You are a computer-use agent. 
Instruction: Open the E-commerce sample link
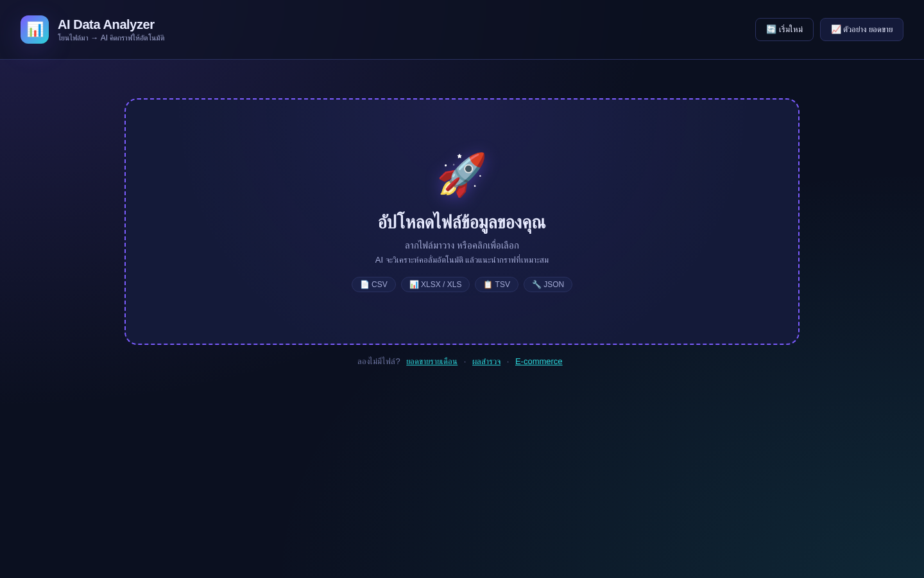(539, 362)
